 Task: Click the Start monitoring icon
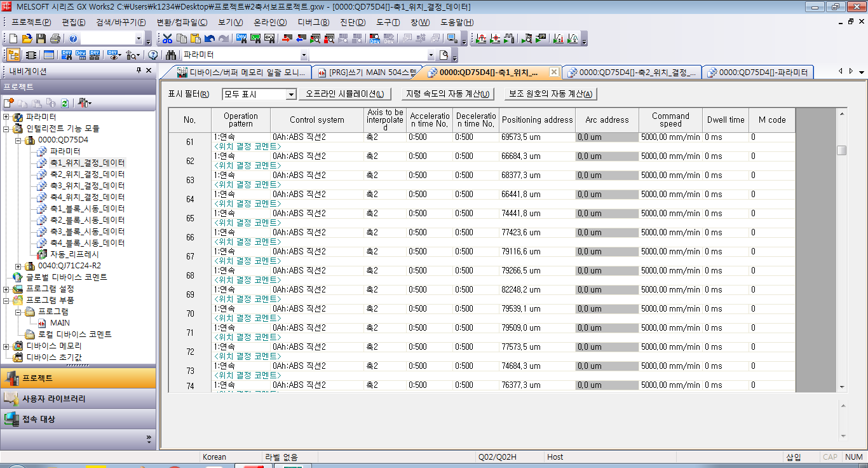tap(315, 39)
